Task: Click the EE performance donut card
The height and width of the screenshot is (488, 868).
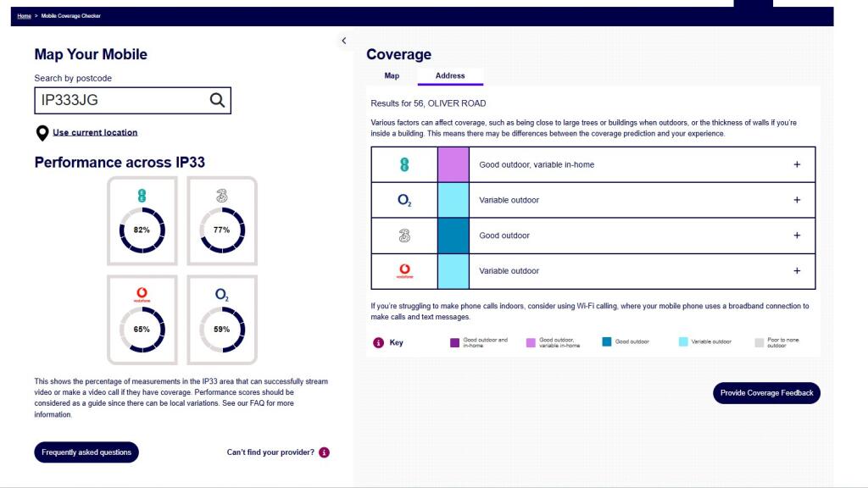Action: (x=142, y=221)
